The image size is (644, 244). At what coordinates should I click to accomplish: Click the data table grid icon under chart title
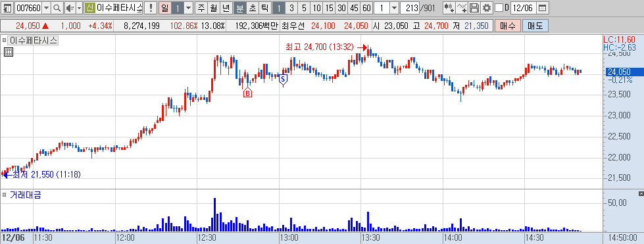point(8,52)
